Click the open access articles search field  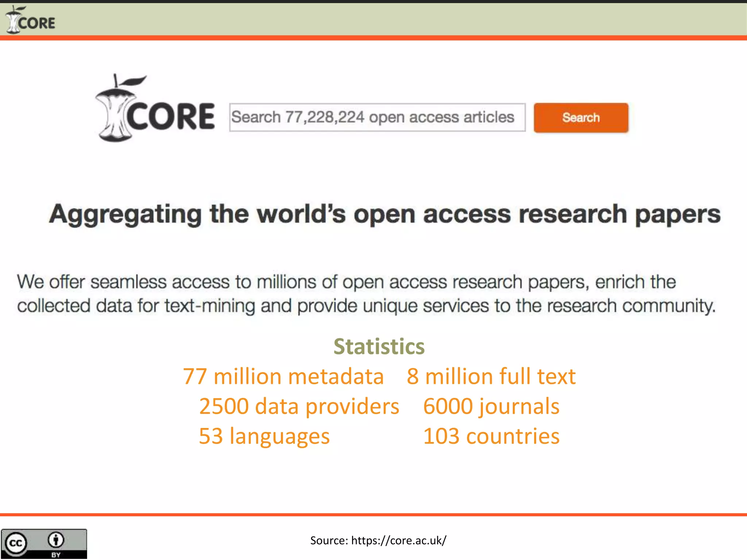(377, 117)
